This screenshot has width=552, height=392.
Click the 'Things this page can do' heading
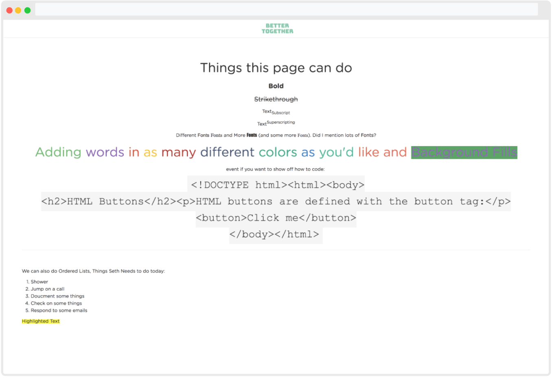click(x=276, y=68)
